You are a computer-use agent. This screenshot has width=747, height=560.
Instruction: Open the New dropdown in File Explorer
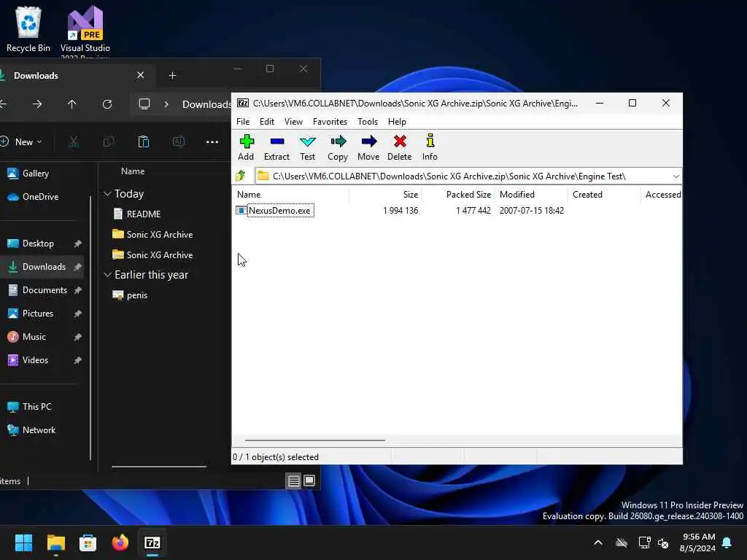coord(22,142)
